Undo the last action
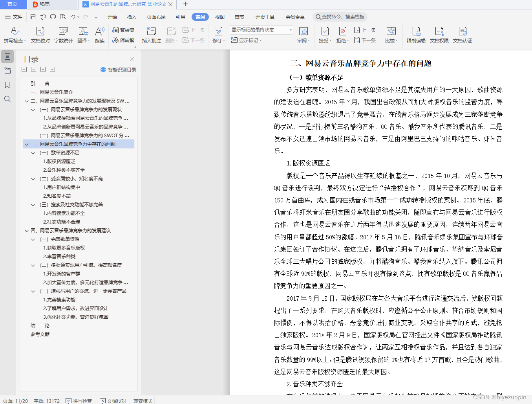Image resolution: width=532 pixels, height=404 pixels. click(73, 17)
